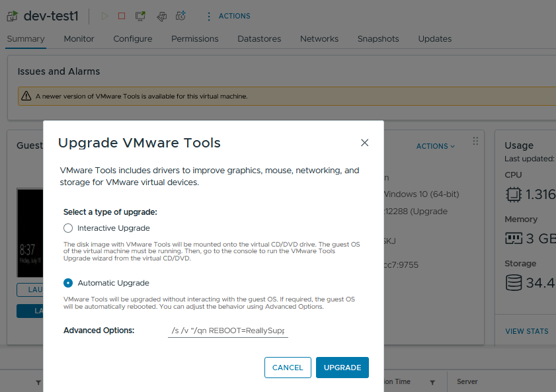
Task: Open the Networks tab
Action: (x=319, y=38)
